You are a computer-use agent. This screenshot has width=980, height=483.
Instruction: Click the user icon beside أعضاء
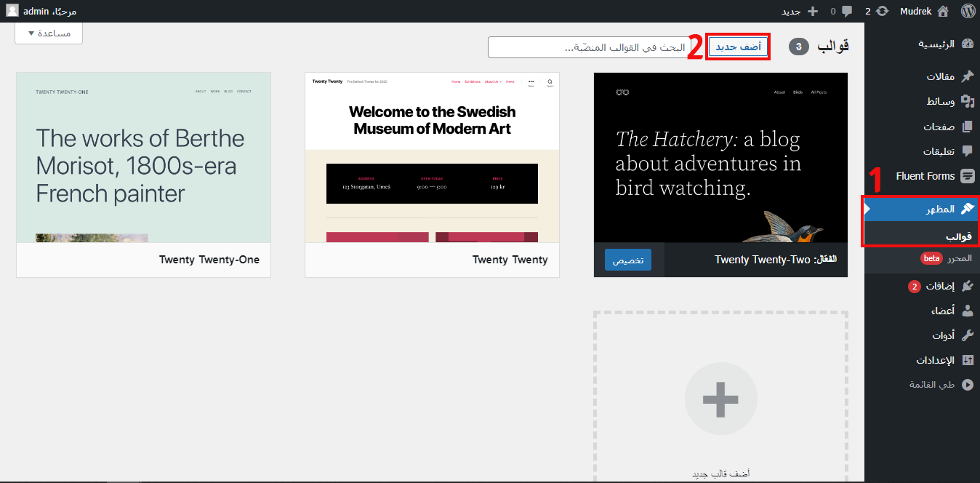(967, 311)
